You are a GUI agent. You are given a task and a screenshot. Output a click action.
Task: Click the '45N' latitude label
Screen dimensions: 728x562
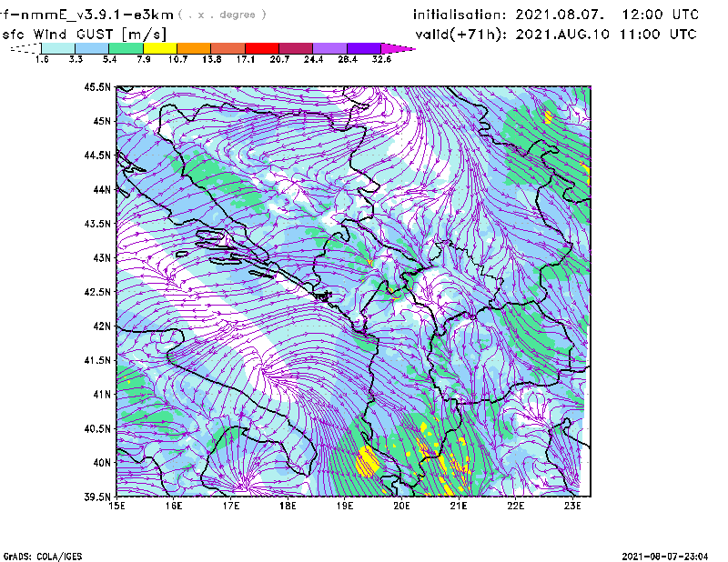click(102, 121)
